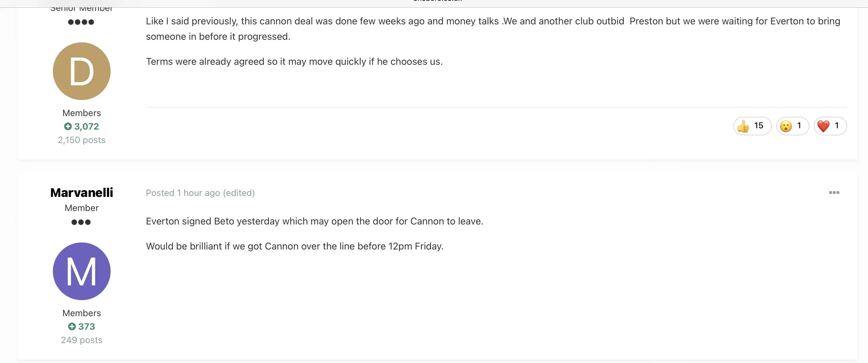The image size is (868, 363).
Task: Click the "(edited)" label on Marvanelli's post
Action: tap(239, 193)
